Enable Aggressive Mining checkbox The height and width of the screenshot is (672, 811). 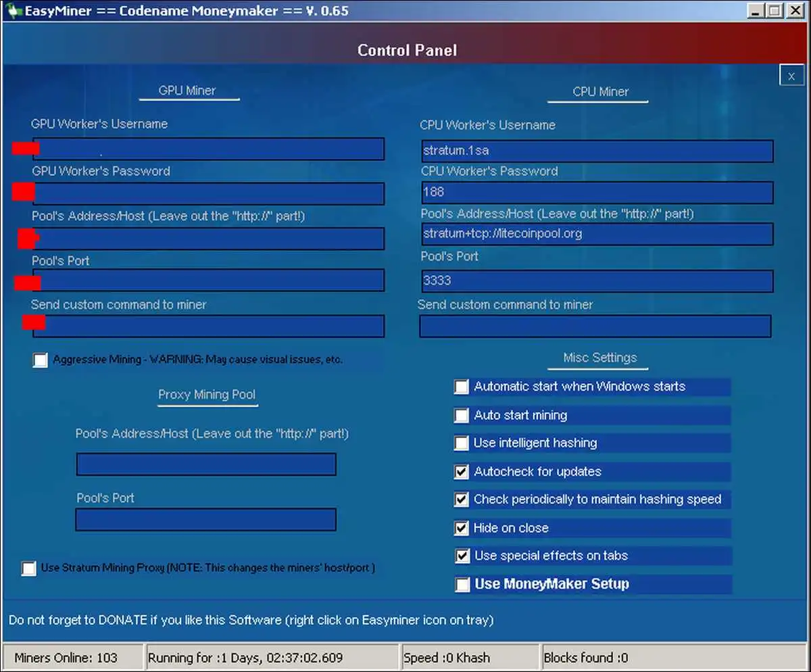tap(41, 360)
